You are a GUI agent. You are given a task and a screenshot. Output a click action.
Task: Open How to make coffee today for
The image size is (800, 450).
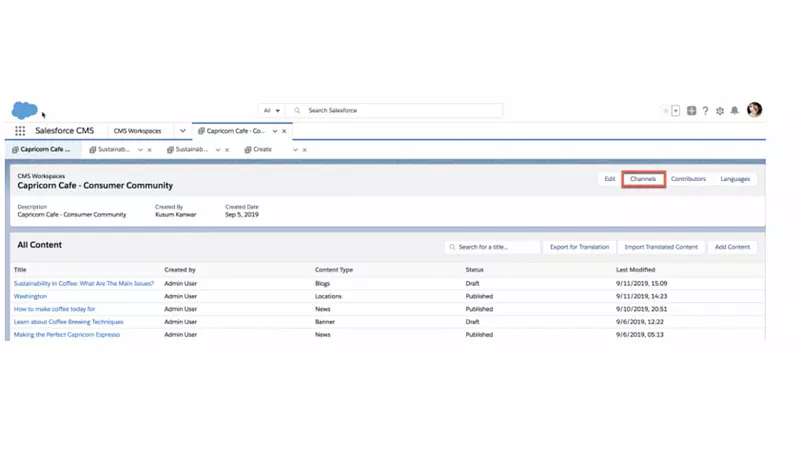point(54,309)
